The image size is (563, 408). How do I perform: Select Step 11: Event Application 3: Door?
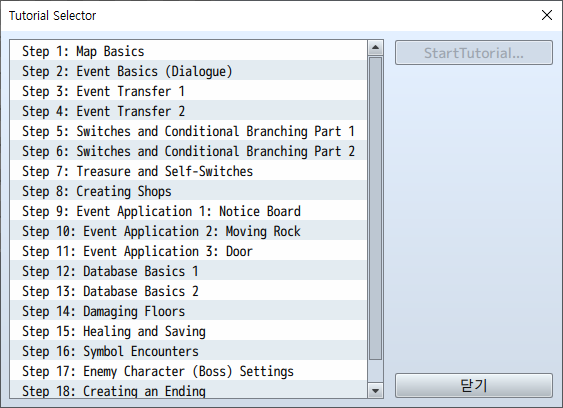tap(189, 250)
